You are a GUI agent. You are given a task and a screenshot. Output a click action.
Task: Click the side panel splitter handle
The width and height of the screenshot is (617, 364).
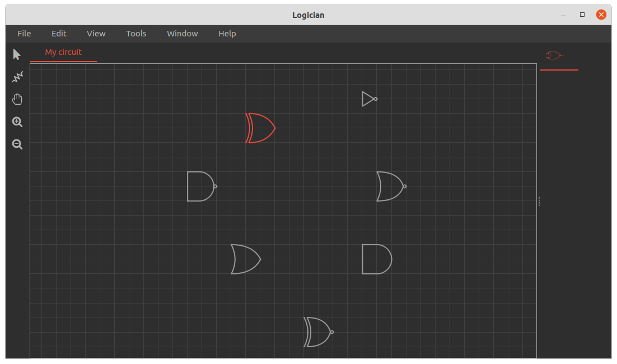[539, 201]
